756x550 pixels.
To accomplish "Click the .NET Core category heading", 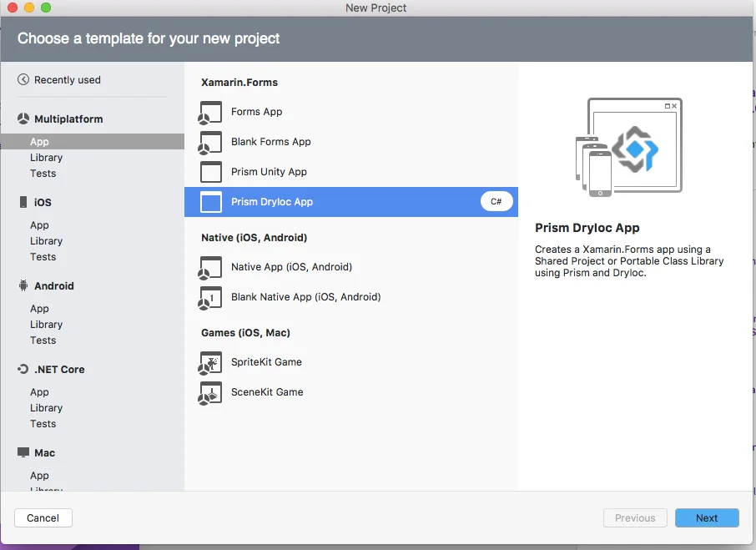I will click(59, 369).
